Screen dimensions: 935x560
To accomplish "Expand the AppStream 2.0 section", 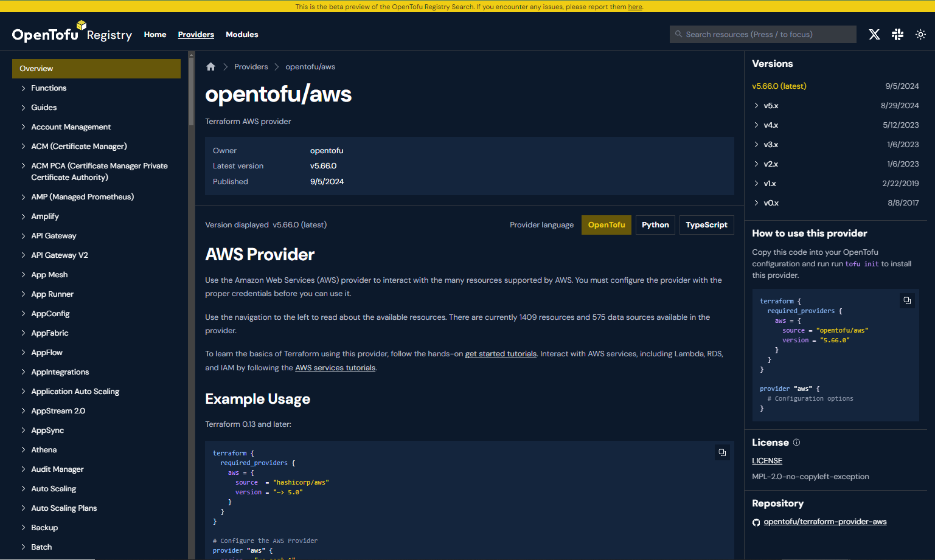I will [58, 411].
